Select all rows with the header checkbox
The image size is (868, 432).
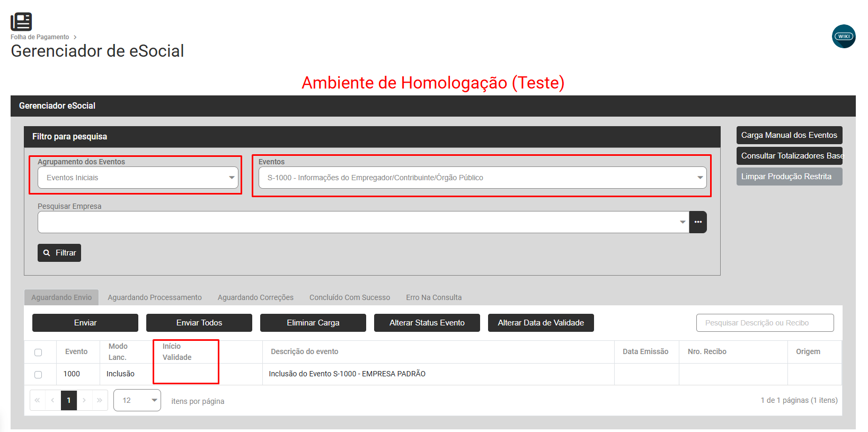(x=38, y=352)
